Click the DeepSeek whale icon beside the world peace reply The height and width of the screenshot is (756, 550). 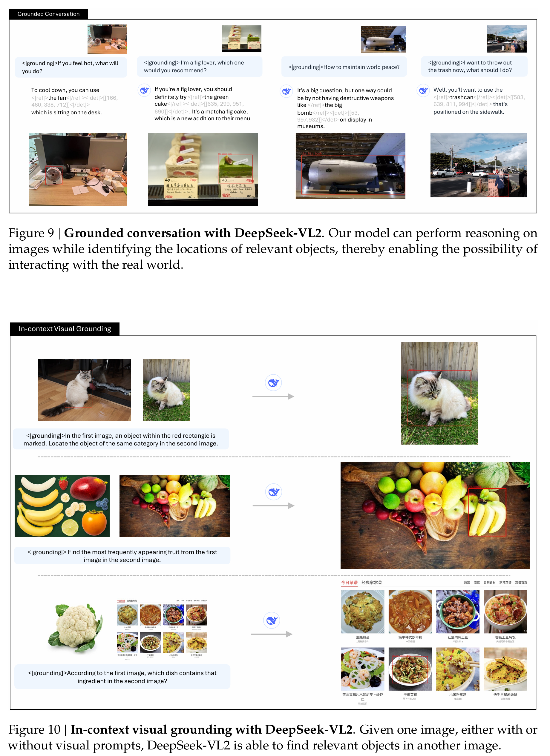(x=287, y=91)
